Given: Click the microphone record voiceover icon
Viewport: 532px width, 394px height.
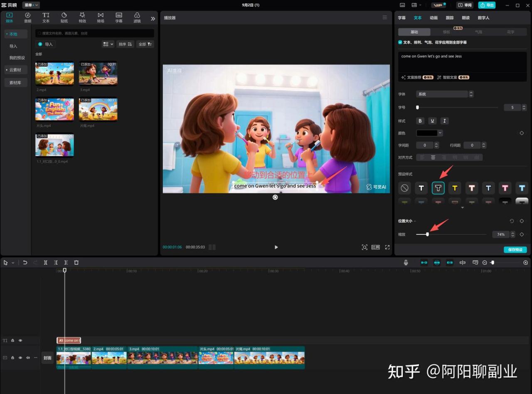Looking at the screenshot, I should click(406, 263).
